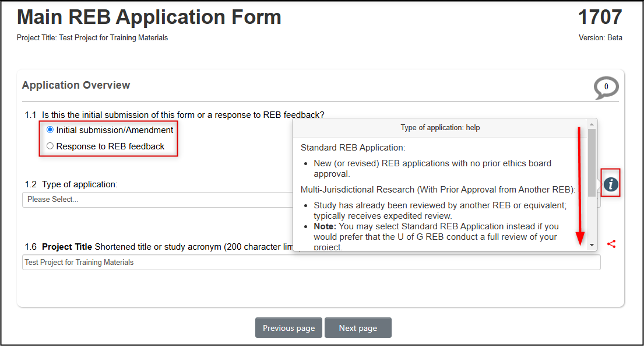Click into the Project Title text field
644x346 pixels.
pos(311,263)
